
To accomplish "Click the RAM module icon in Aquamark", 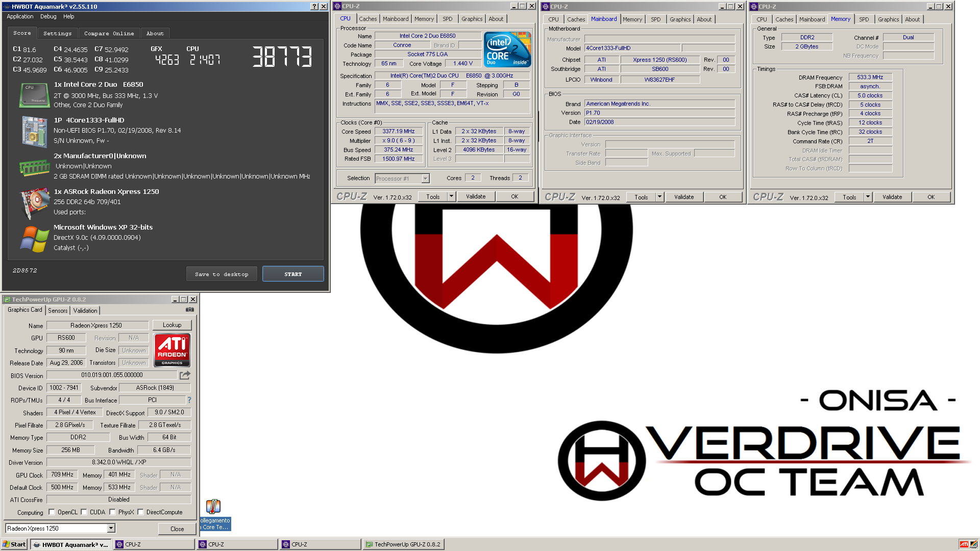I will pos(34,167).
